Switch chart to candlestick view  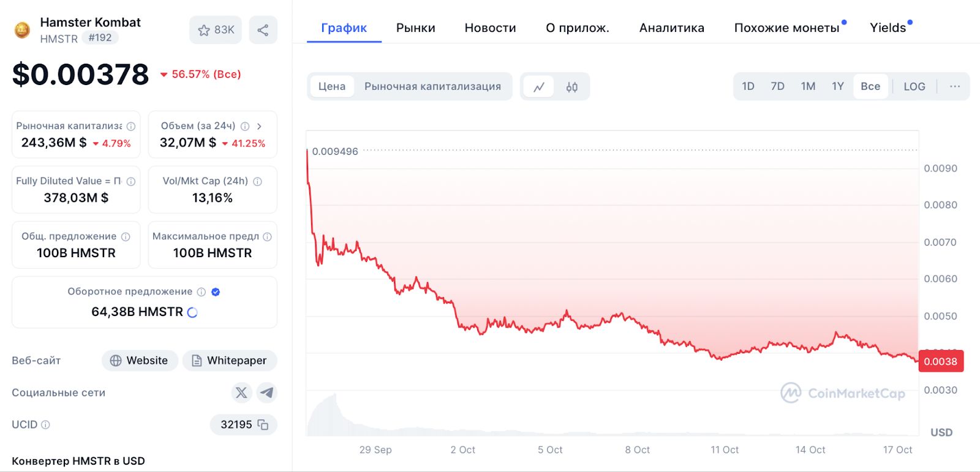[571, 86]
